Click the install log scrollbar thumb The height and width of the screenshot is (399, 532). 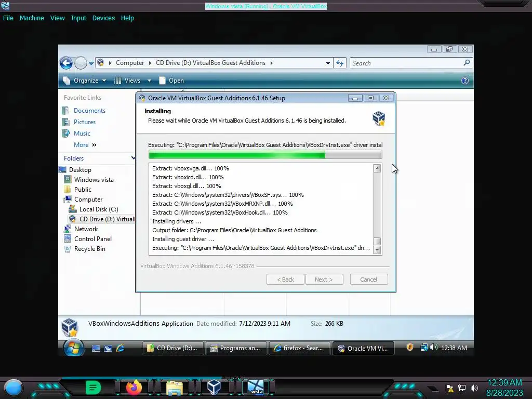click(377, 241)
